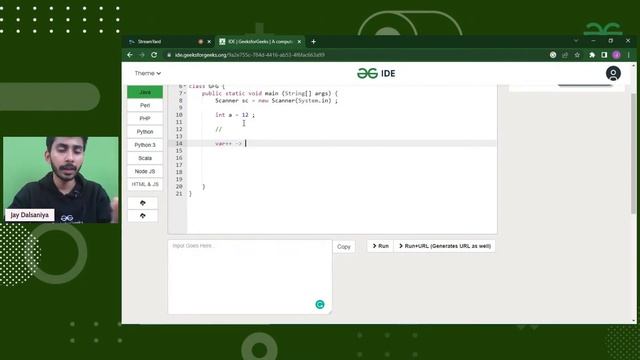Click the share icon in the address bar
Screen dimensions: 640x360
click(565, 55)
